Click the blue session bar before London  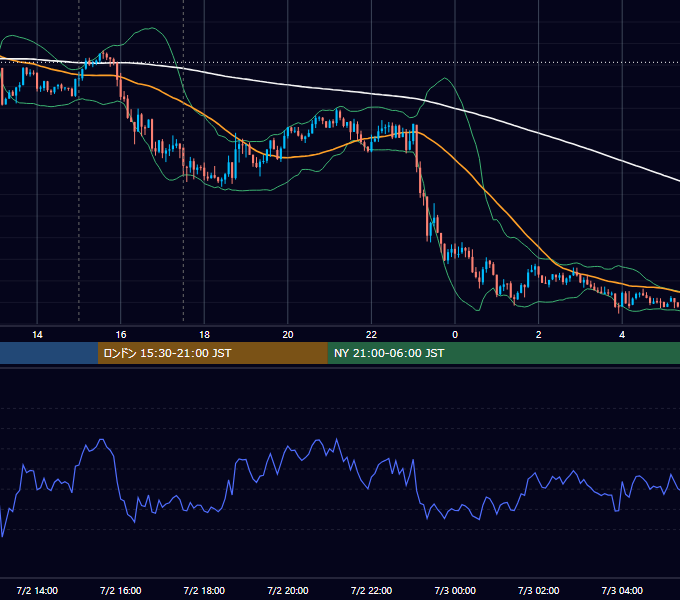[x=49, y=353]
